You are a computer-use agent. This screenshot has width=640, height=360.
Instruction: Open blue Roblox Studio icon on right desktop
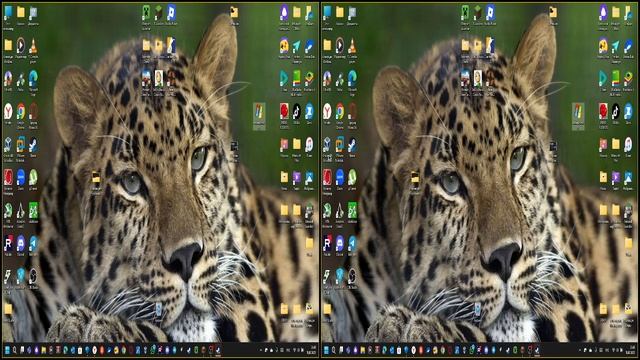pyautogui.click(x=491, y=13)
